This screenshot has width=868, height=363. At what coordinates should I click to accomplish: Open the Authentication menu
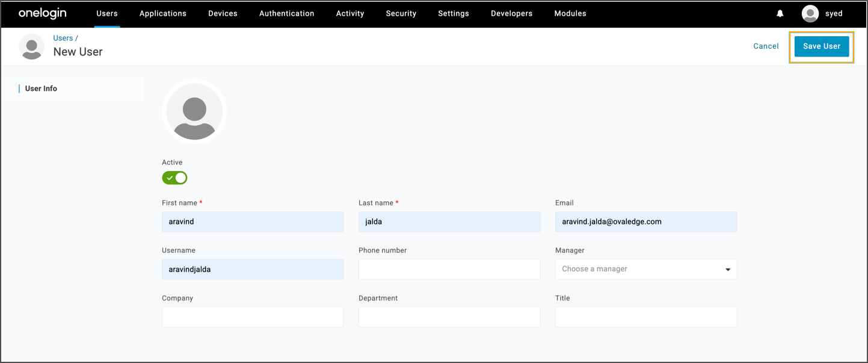tap(286, 13)
